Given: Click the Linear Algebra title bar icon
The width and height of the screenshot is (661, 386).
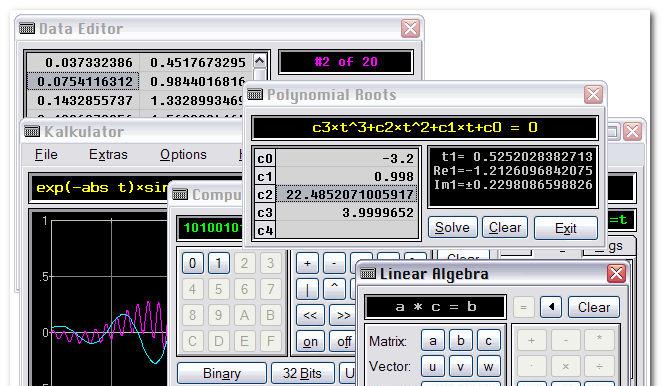Looking at the screenshot, I should (368, 274).
